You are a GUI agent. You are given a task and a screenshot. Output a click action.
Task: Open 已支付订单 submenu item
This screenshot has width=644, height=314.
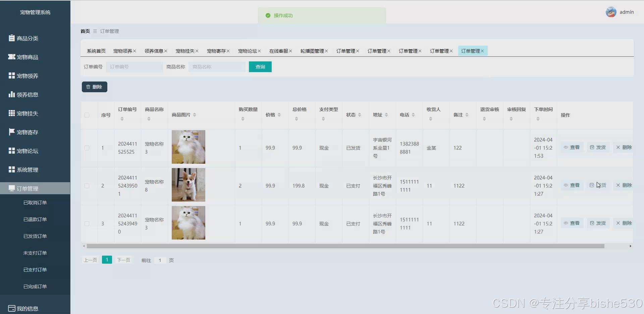click(35, 270)
